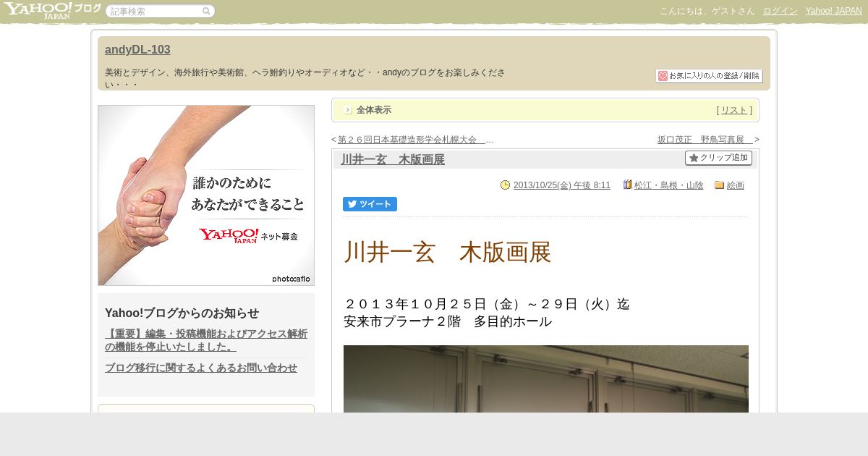Viewport: 868px width, 456px height.
Task: Open the リスト link
Action: click(733, 110)
